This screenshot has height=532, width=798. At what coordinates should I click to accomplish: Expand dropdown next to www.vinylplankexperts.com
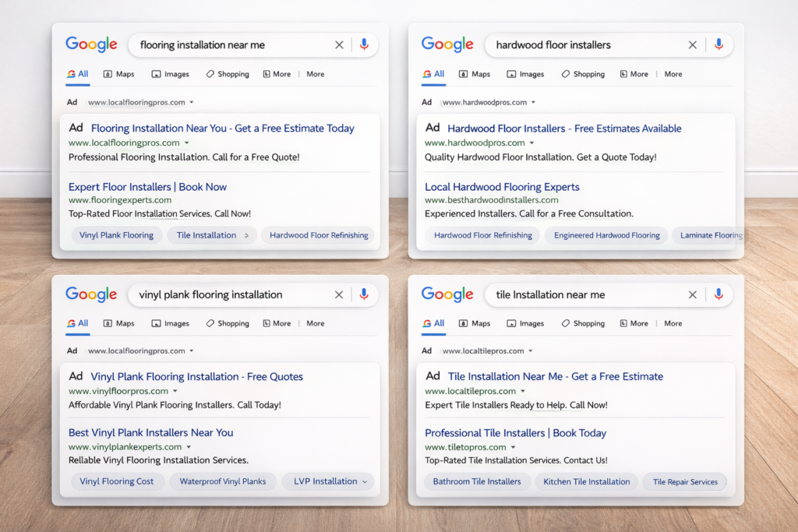[x=189, y=447]
